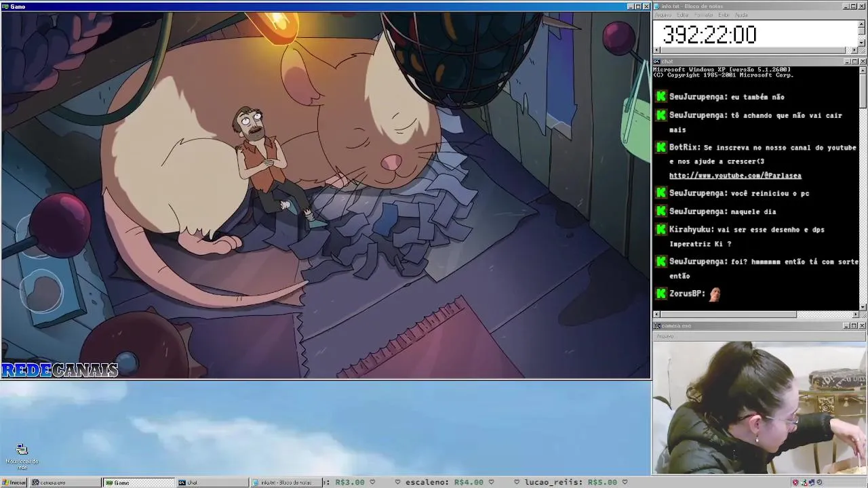Click the Notepad icon in info.txt title bar
This screenshot has width=868, height=488.
[x=656, y=6]
